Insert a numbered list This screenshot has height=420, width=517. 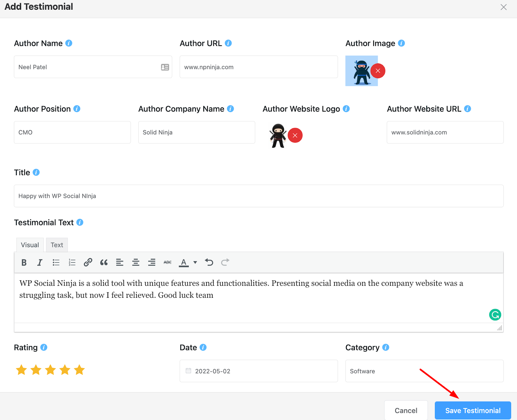72,262
